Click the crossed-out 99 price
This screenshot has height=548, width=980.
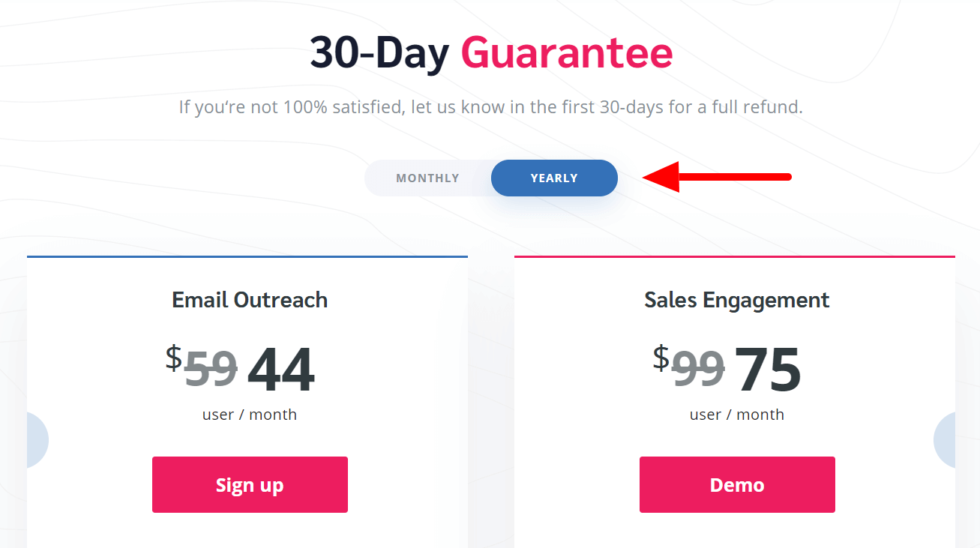point(698,370)
